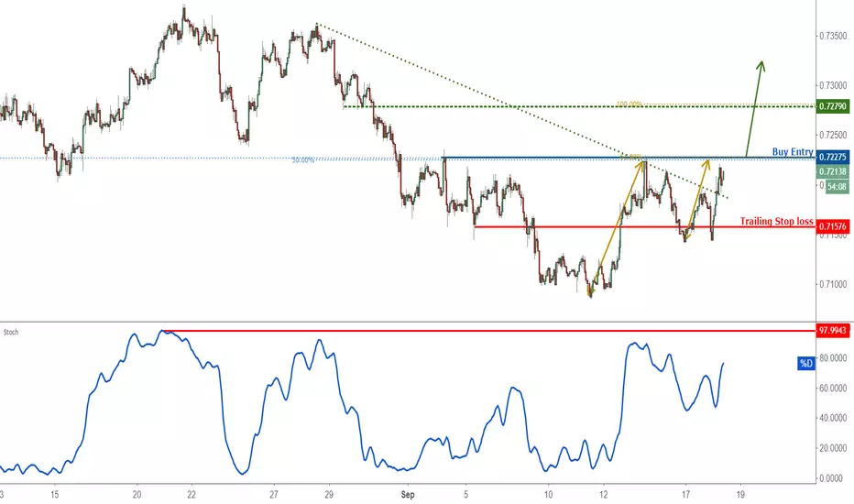Click the 'Sep' date axis label
Screen dimensions: 854x504
[408, 495]
